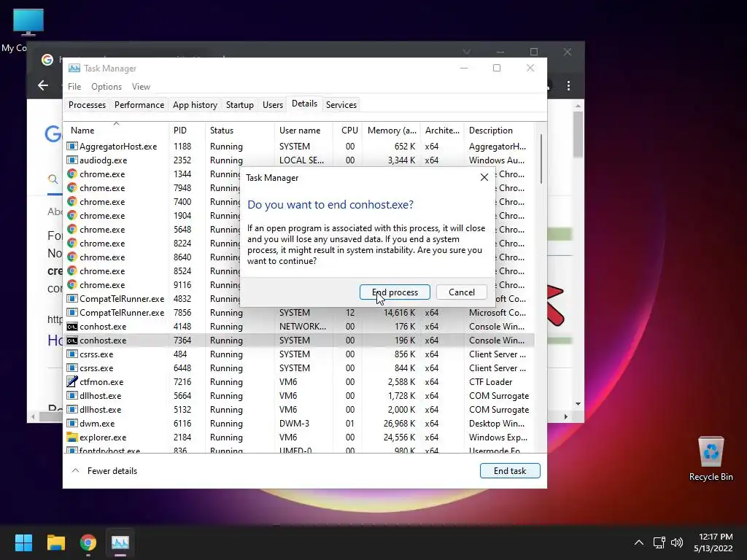Image resolution: width=747 pixels, height=560 pixels.
Task: Open the Options menu
Action: pyautogui.click(x=107, y=87)
